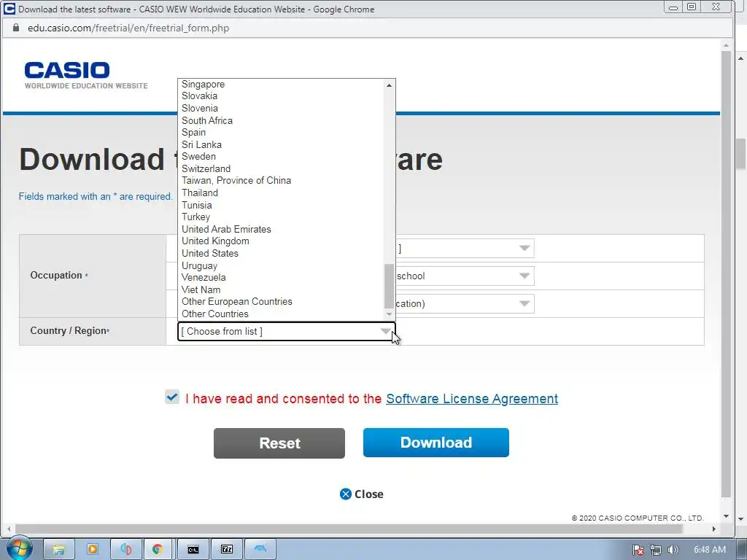747x560 pixels.
Task: Open media player taskbar icon
Action: (x=93, y=550)
